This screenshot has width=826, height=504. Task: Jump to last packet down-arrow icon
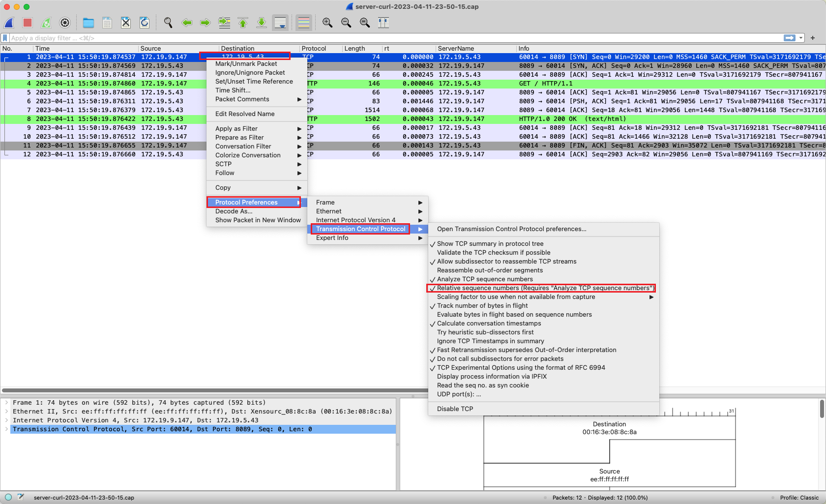coord(262,23)
